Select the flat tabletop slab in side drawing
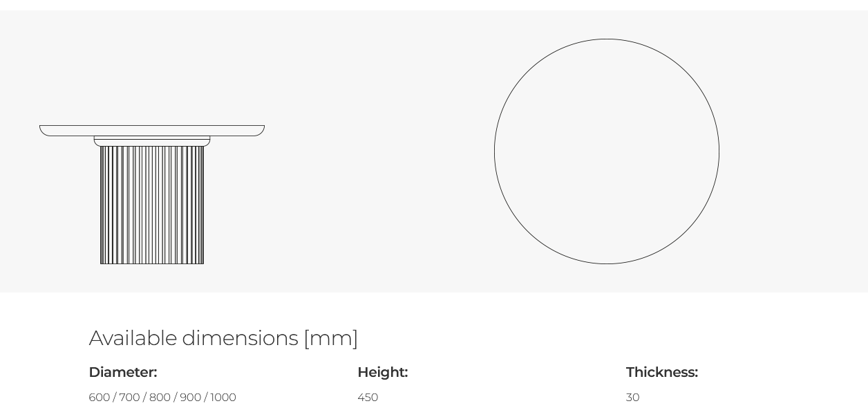Screen dimensions: 868x417 (x=152, y=131)
